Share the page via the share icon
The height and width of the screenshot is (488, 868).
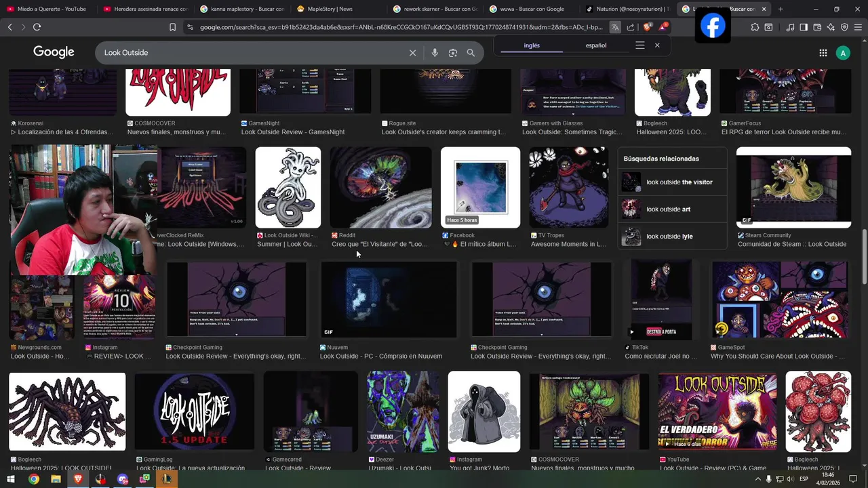pos(631,27)
